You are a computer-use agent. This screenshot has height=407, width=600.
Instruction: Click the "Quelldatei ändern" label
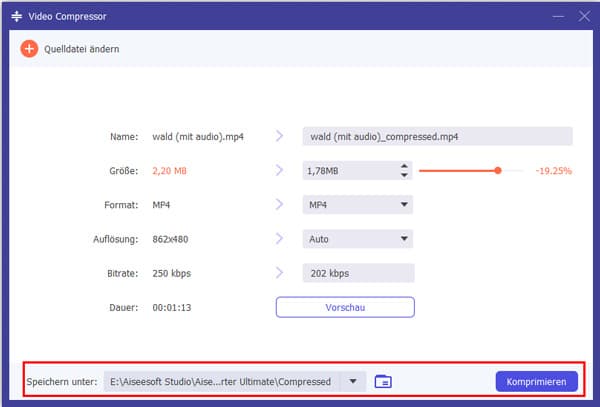point(82,49)
